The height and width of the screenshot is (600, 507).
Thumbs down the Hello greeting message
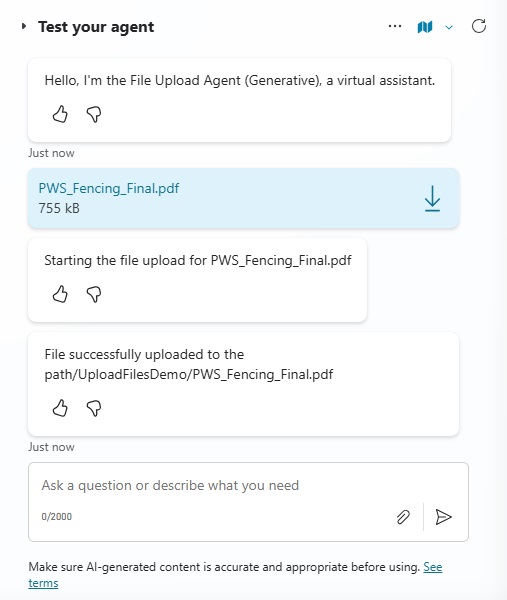click(94, 114)
